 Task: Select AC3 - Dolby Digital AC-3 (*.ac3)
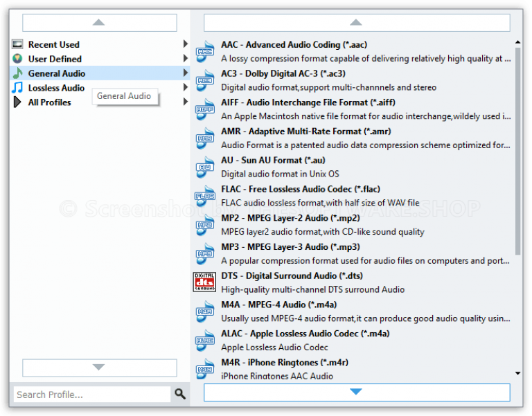(x=283, y=73)
